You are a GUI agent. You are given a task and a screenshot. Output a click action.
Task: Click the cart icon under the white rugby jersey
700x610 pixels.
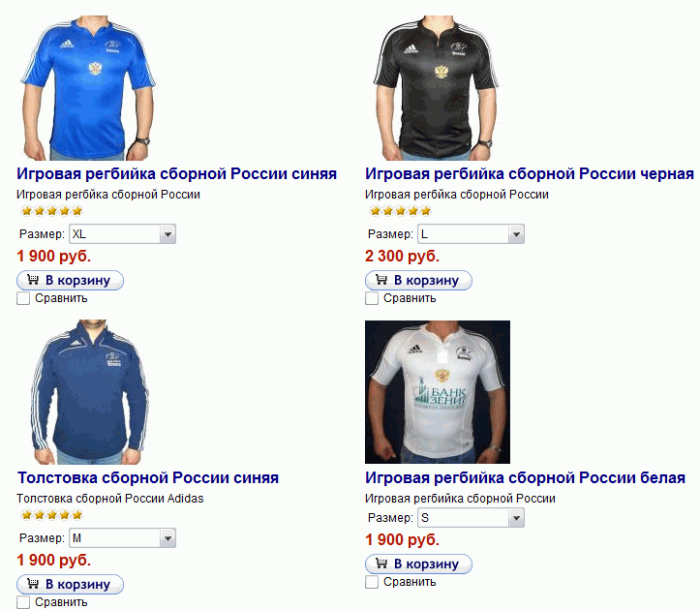click(380, 564)
